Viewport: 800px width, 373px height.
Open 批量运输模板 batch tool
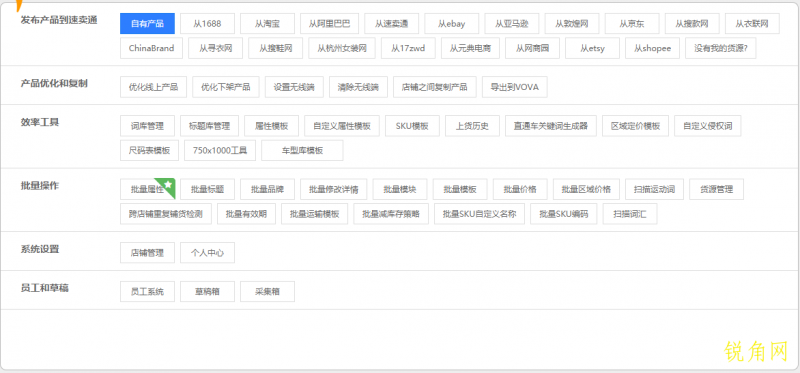pos(315,214)
